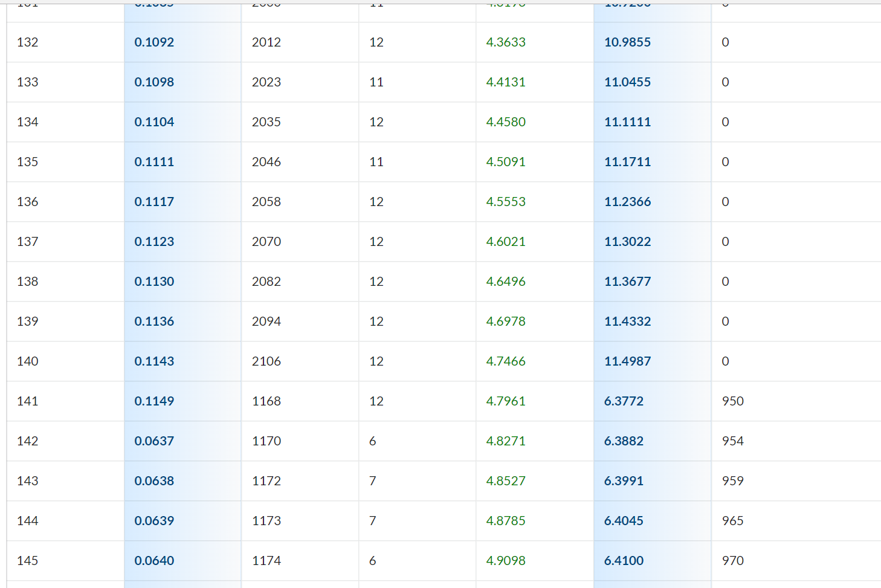Select the blue value 0.1130

click(154, 282)
